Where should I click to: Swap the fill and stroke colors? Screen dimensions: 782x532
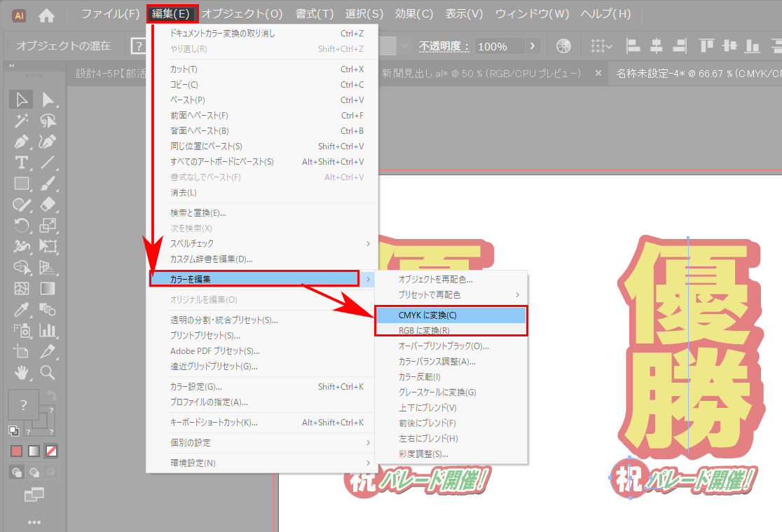point(51,395)
